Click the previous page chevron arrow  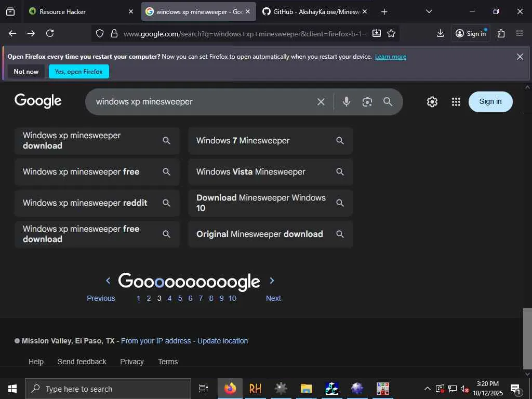pos(108,281)
